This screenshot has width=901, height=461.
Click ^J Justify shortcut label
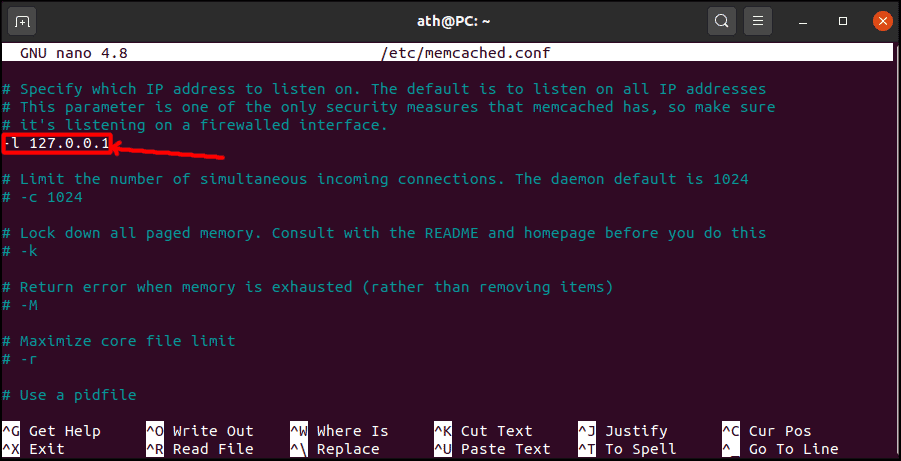[623, 431]
